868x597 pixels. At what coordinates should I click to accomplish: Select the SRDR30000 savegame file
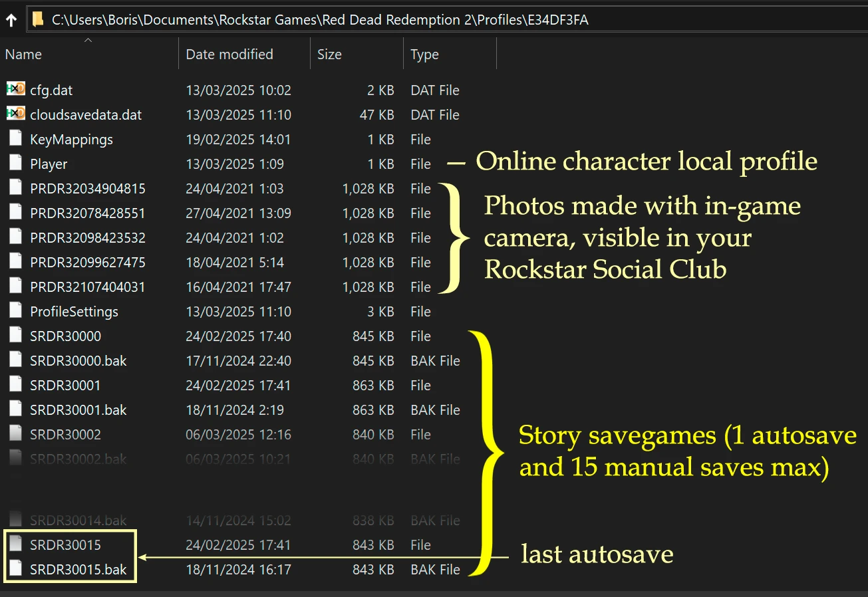65,336
